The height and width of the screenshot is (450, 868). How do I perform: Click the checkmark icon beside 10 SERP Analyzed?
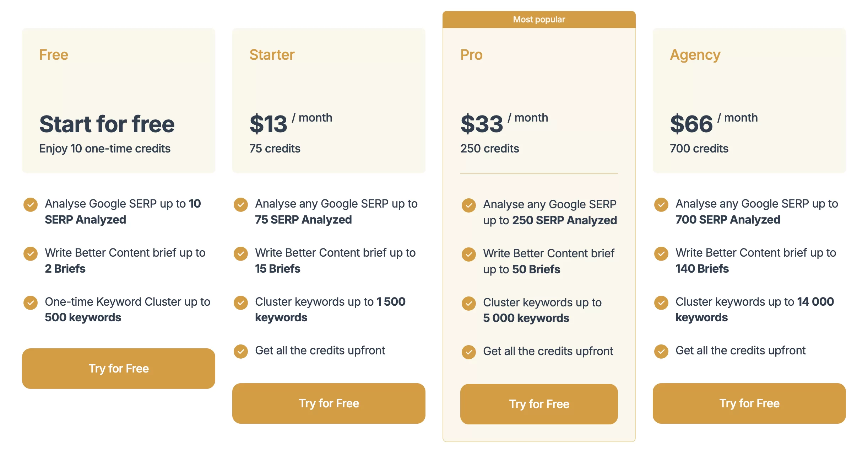[x=31, y=205]
